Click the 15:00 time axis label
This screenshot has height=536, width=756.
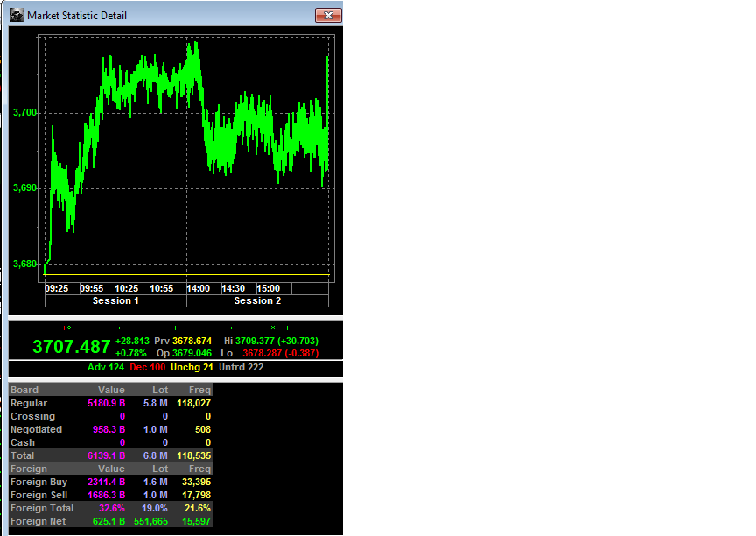(268, 288)
